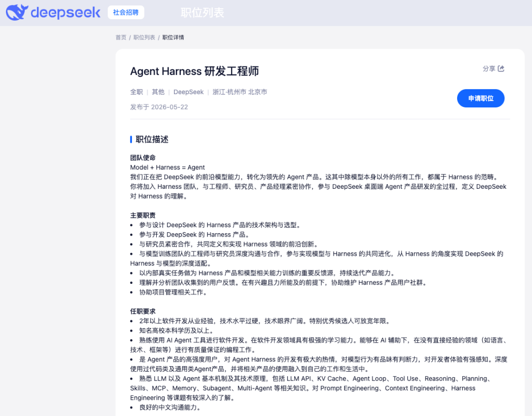Click the 全职 job type tag
This screenshot has width=532, height=416.
coord(136,92)
